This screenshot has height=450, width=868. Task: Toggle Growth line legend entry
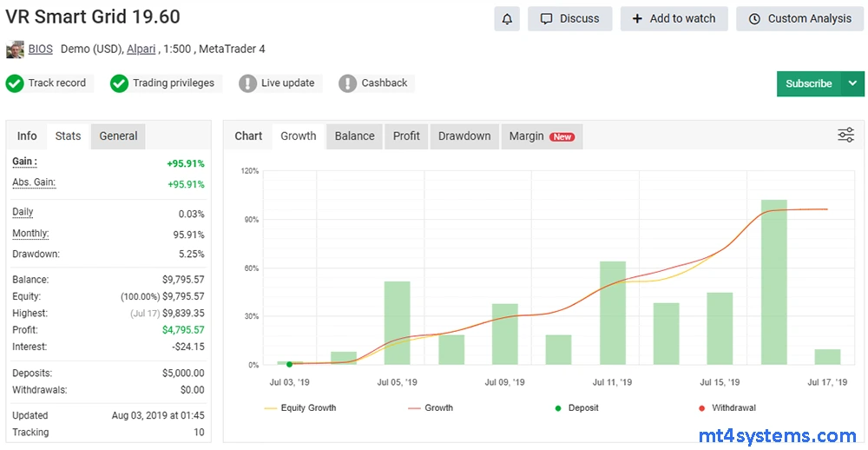tap(430, 407)
